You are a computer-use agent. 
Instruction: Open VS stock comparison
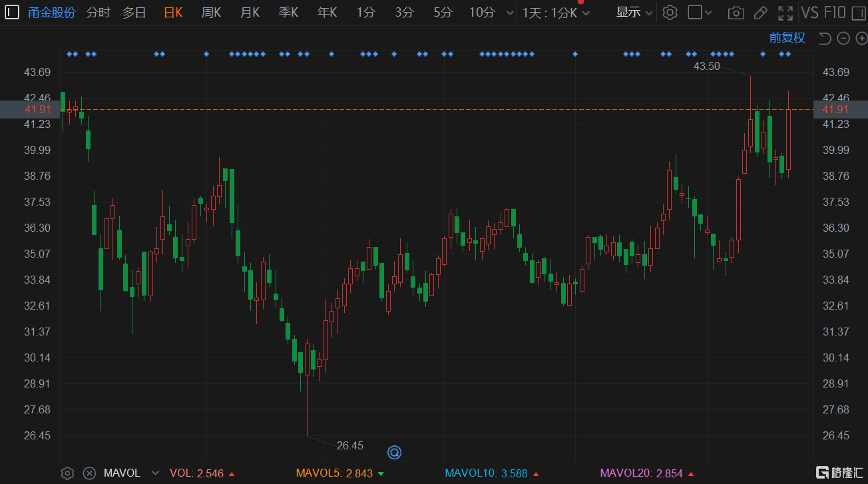(x=810, y=12)
